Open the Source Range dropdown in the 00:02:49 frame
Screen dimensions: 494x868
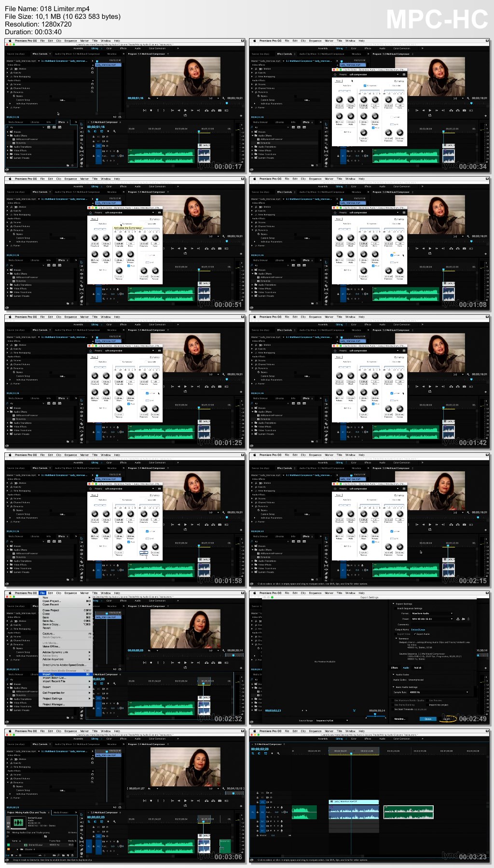(332, 721)
